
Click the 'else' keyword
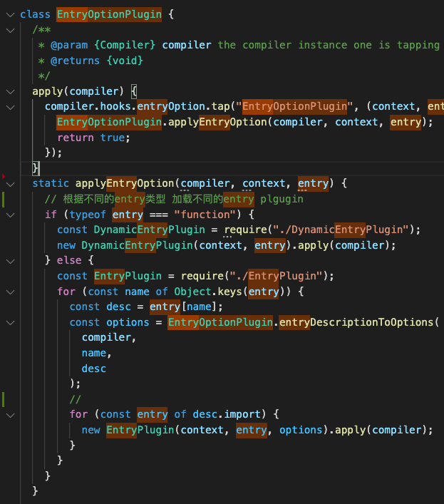click(x=69, y=260)
